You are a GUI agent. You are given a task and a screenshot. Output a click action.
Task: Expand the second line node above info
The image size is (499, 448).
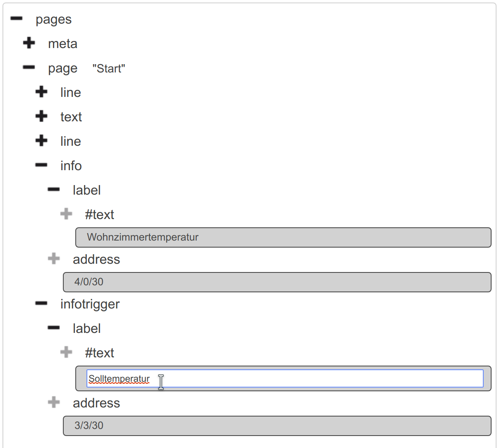click(41, 141)
